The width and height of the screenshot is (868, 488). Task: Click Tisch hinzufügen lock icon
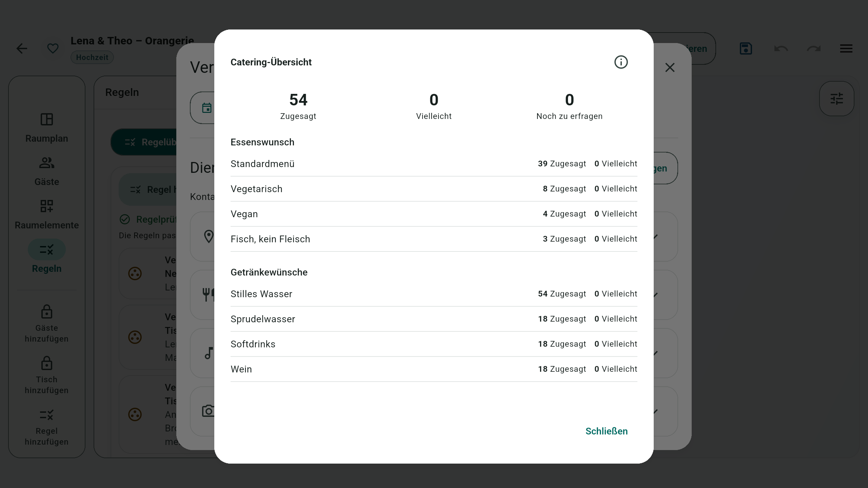[x=47, y=363]
